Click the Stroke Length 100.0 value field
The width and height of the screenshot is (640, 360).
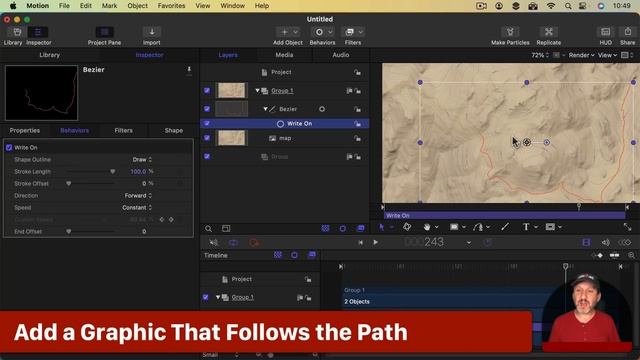tap(138, 172)
